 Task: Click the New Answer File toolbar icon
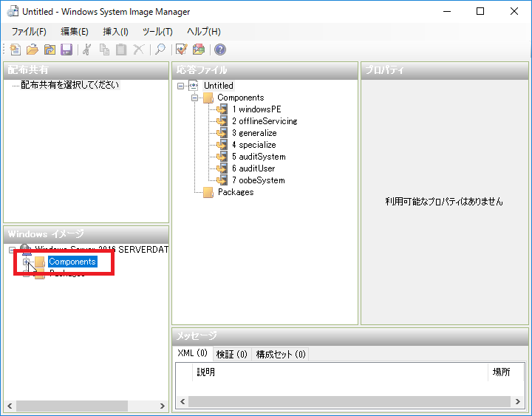point(16,50)
